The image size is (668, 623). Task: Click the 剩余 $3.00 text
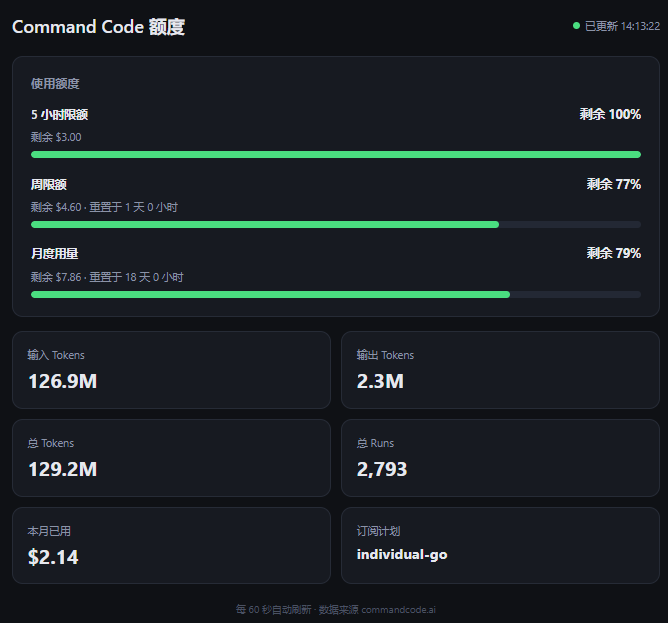(x=56, y=137)
